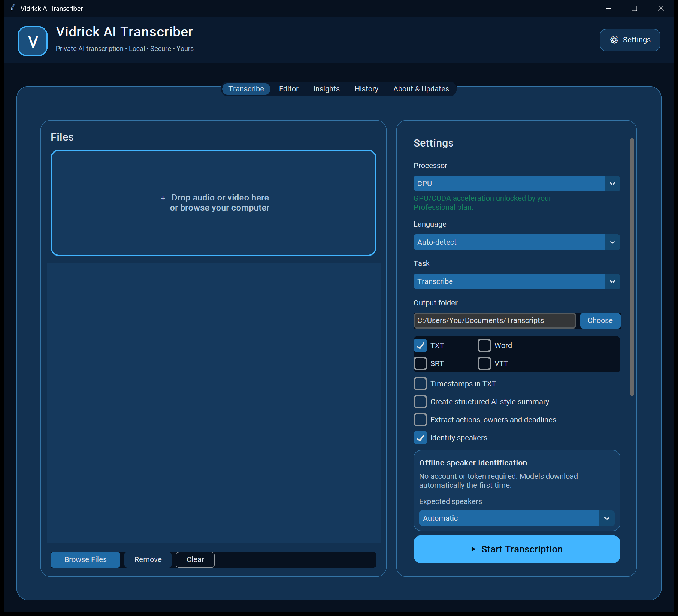Enable Timestamps in TXT

[420, 384]
